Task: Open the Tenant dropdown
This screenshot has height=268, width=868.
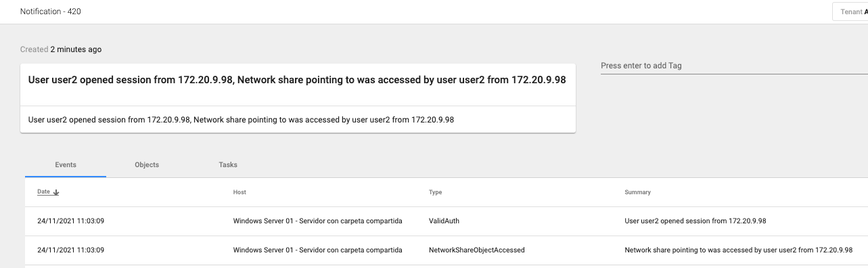Action: pyautogui.click(x=850, y=12)
